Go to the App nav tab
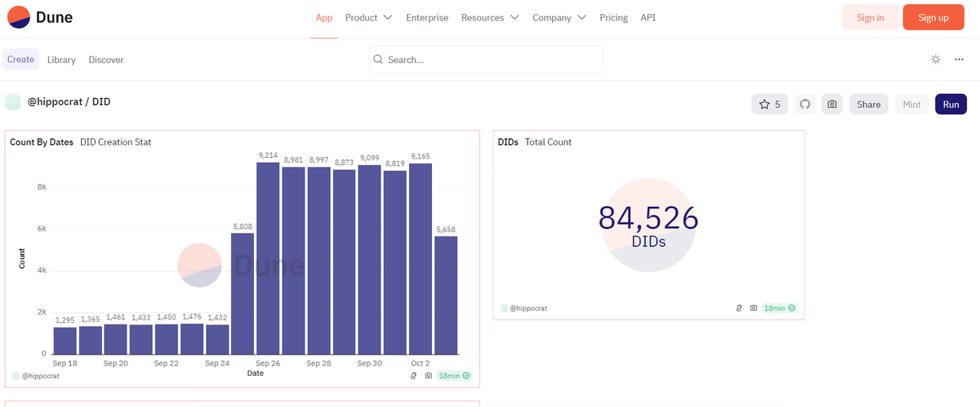 [324, 17]
